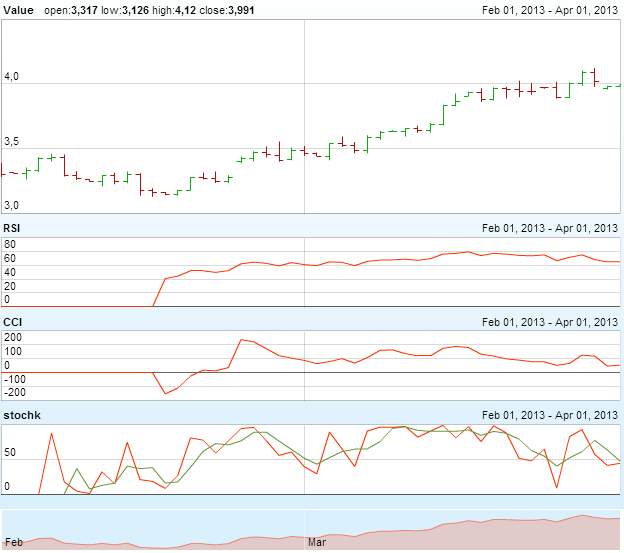Click the CCI line trough near -200
This screenshot has height=553, width=624.
tap(166, 393)
